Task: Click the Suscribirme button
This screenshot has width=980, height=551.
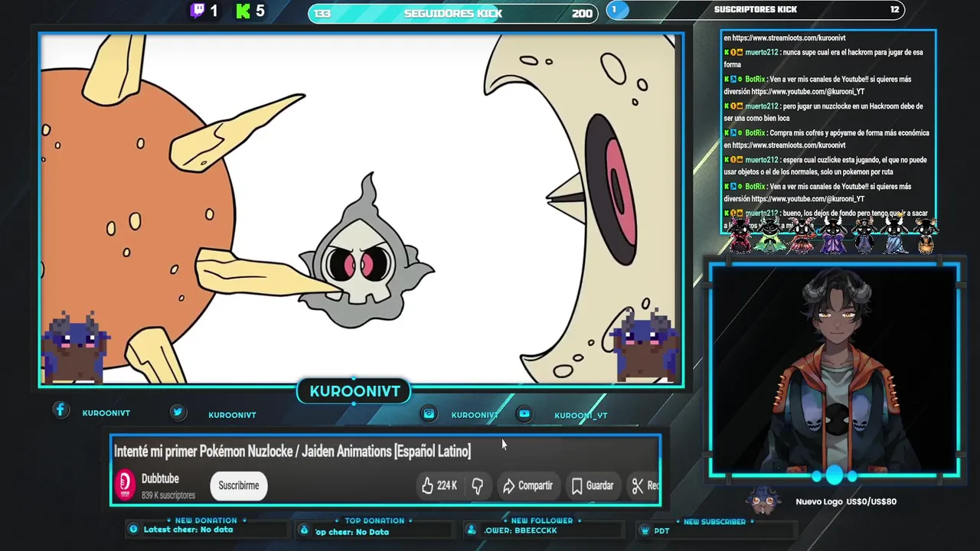Action: point(239,485)
